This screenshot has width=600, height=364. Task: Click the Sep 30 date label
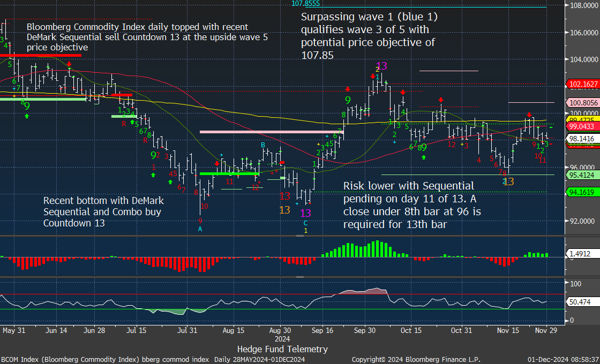pyautogui.click(x=365, y=330)
